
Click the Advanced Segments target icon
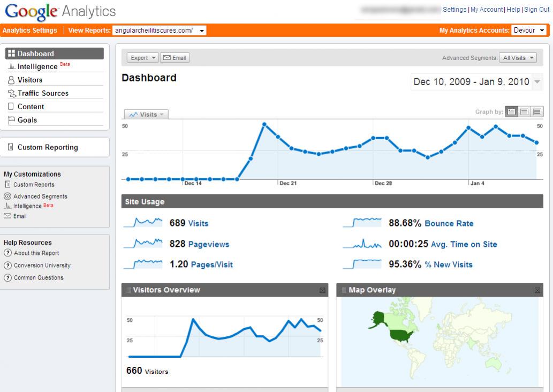[7, 196]
